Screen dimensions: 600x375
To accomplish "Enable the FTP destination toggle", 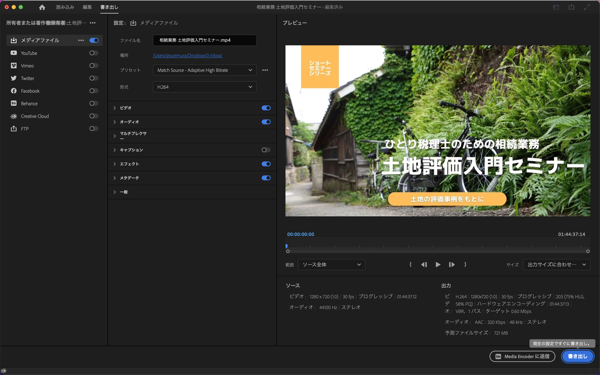I will tap(94, 129).
